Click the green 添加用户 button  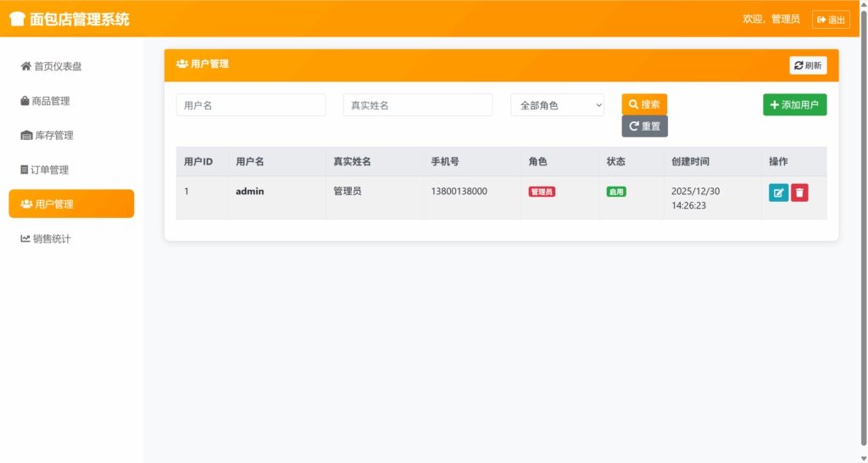(x=794, y=105)
